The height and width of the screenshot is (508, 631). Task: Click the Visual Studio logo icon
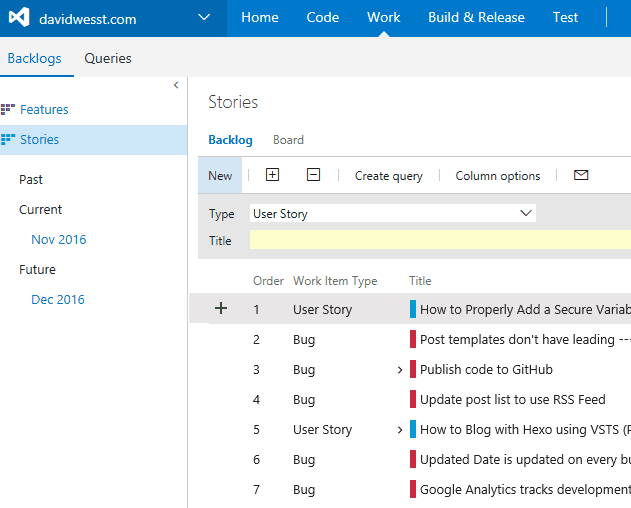(19, 17)
